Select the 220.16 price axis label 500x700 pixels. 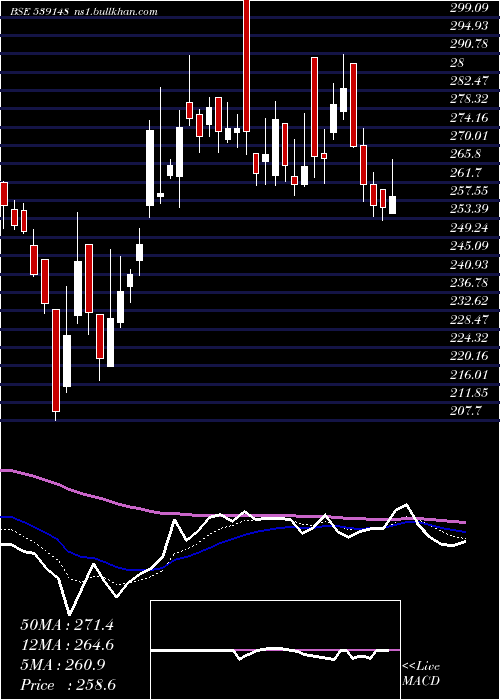click(469, 356)
